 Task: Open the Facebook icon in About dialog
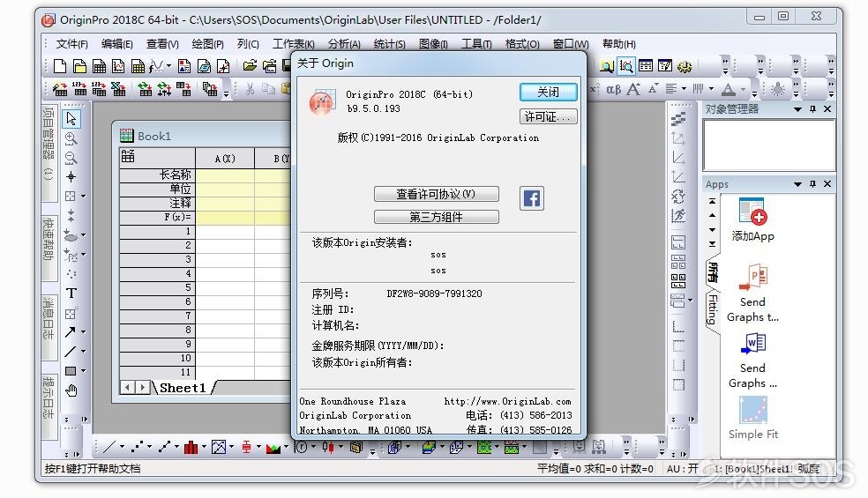[531, 198]
